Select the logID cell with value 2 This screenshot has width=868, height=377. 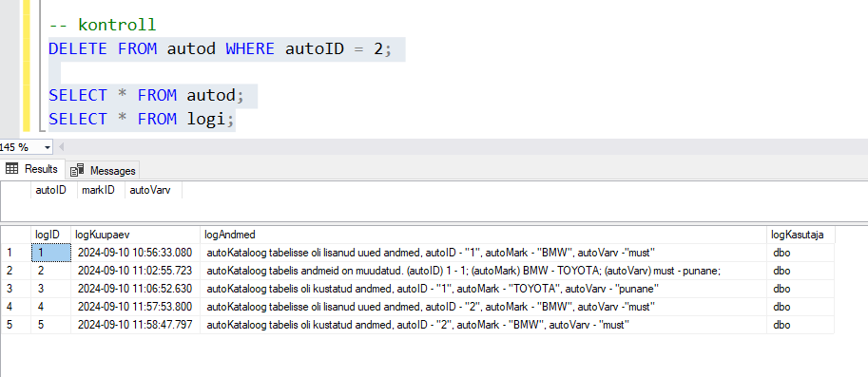[x=51, y=271]
